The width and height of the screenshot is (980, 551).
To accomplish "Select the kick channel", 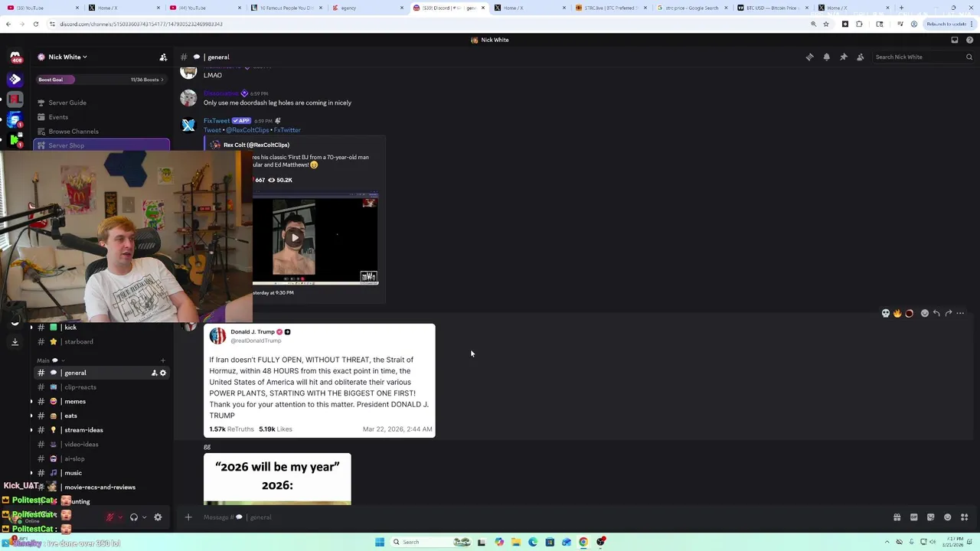I will (70, 328).
